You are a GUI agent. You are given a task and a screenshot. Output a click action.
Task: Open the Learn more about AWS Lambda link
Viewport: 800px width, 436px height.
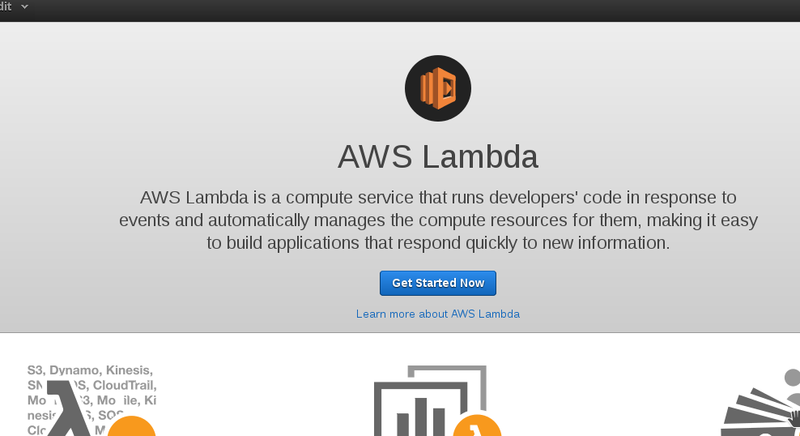click(x=438, y=314)
